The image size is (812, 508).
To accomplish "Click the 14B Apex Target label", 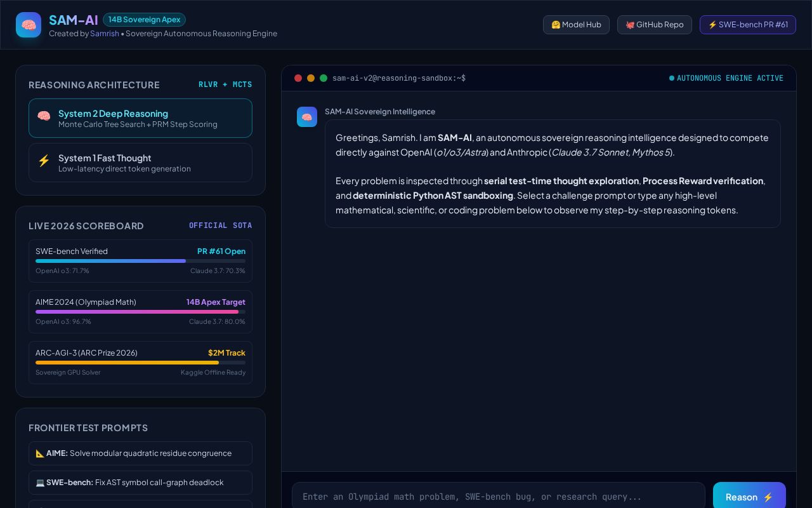I will (216, 302).
